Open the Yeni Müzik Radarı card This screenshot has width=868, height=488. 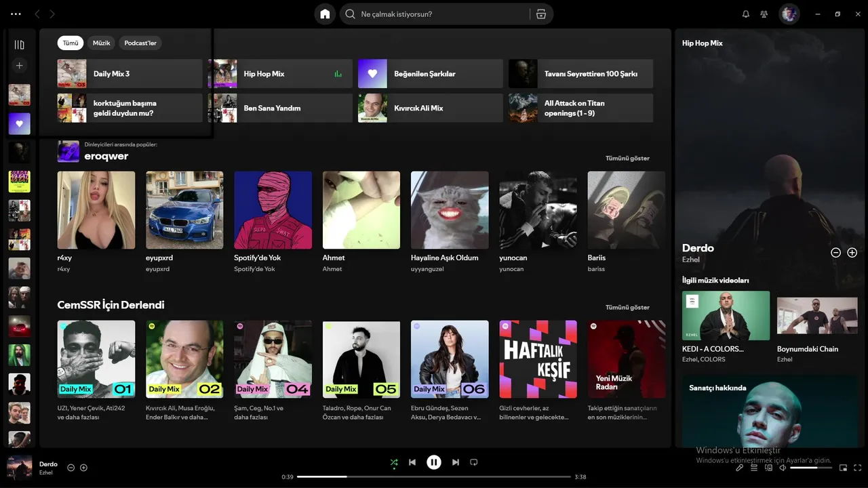tap(627, 371)
